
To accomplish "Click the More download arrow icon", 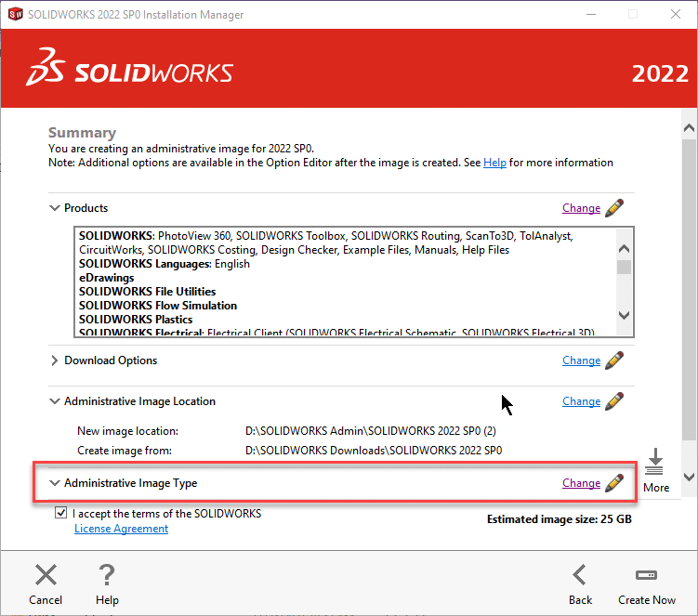I will 655,462.
